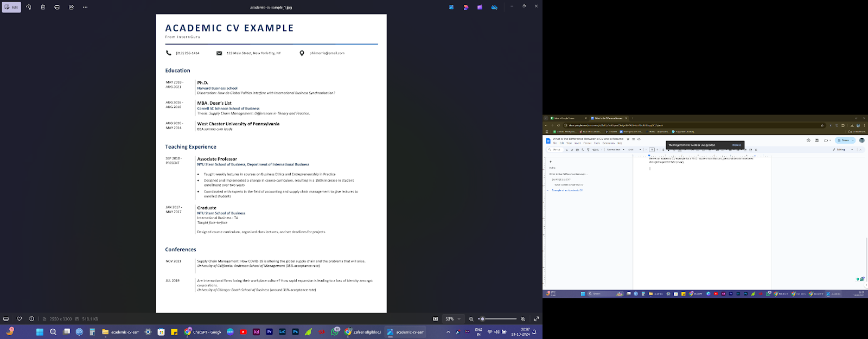Screen dimensions: 868x339
Task: Reload the page in Chrome
Action: click(x=558, y=125)
